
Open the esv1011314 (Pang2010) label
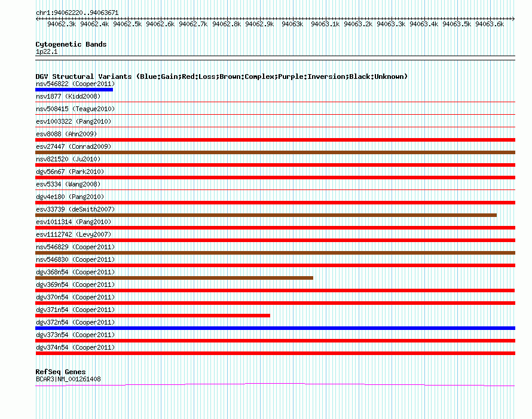(x=74, y=222)
